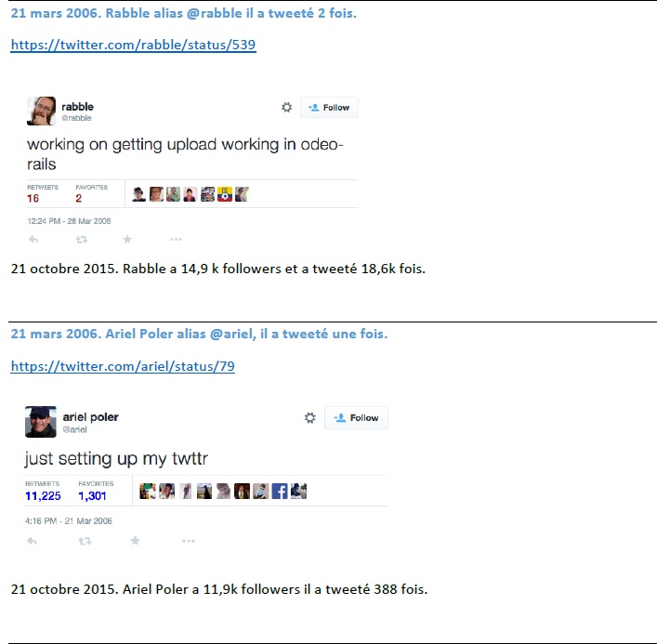Retweet rabble's odeo-rails tweet
670x644 pixels.
82,240
